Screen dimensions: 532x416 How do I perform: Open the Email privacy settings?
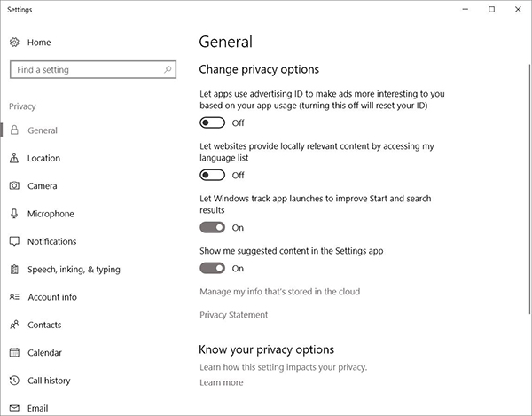pos(37,408)
